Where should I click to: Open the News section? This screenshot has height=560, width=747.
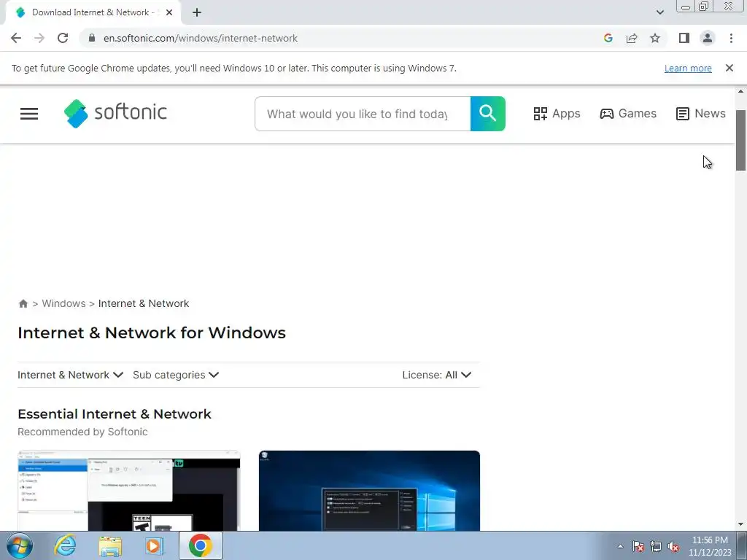click(701, 113)
